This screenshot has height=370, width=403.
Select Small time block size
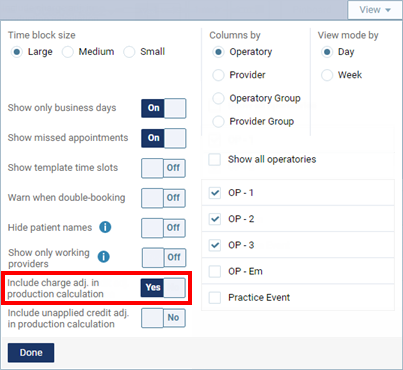[129, 52]
